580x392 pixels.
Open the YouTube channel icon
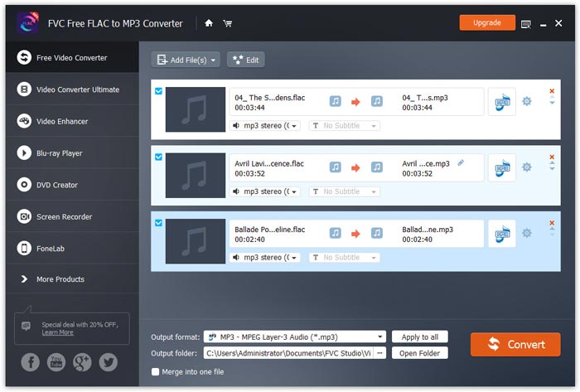point(56,362)
